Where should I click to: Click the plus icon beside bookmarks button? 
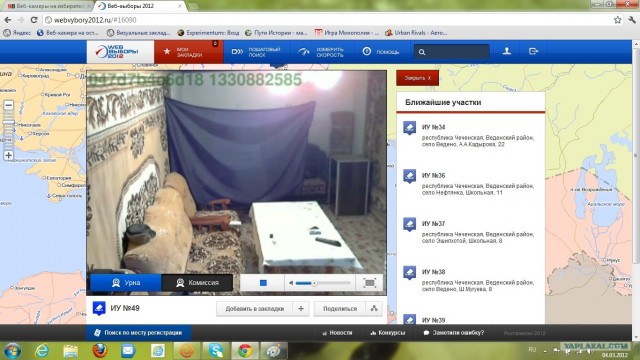point(301,309)
